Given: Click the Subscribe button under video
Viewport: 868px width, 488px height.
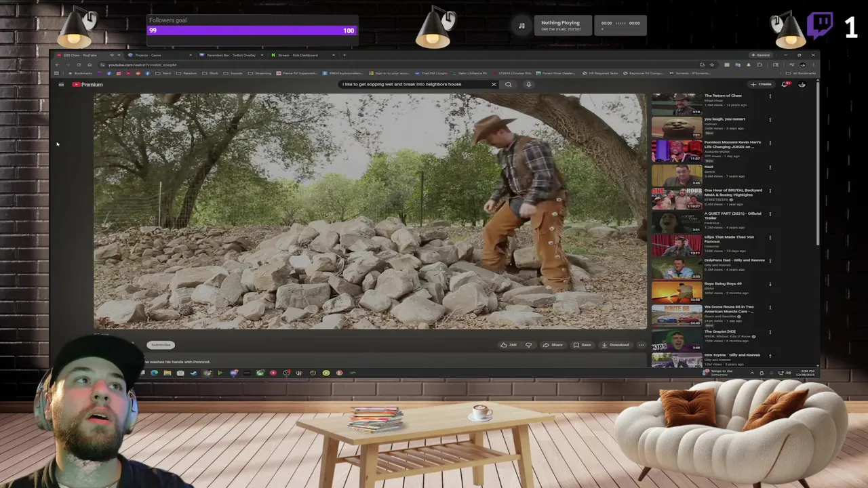Looking at the screenshot, I should tap(161, 345).
